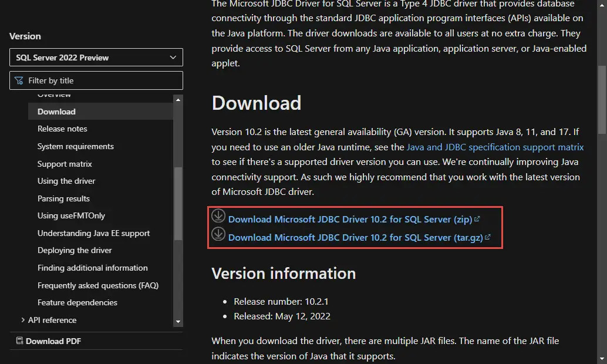Download JDBC Driver 10.2 tar.gz link

[355, 237]
